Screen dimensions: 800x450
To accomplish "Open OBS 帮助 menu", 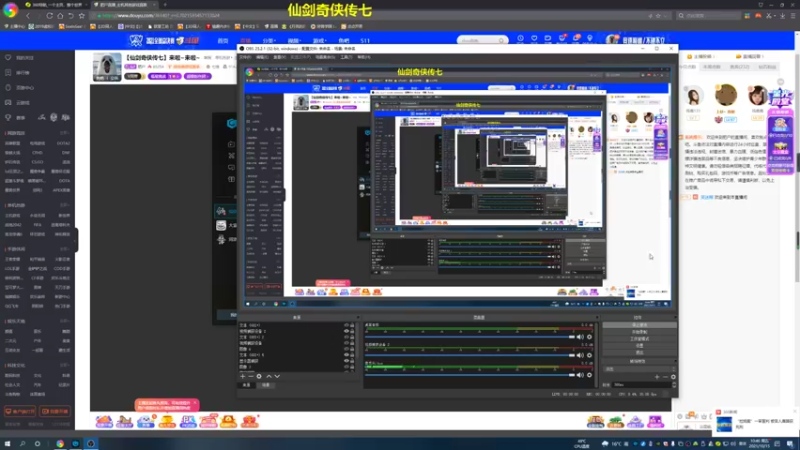I will click(363, 57).
